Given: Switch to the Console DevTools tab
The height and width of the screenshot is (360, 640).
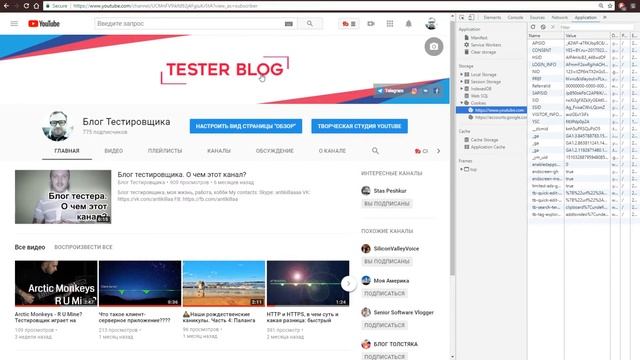Looking at the screenshot, I should coord(515,18).
